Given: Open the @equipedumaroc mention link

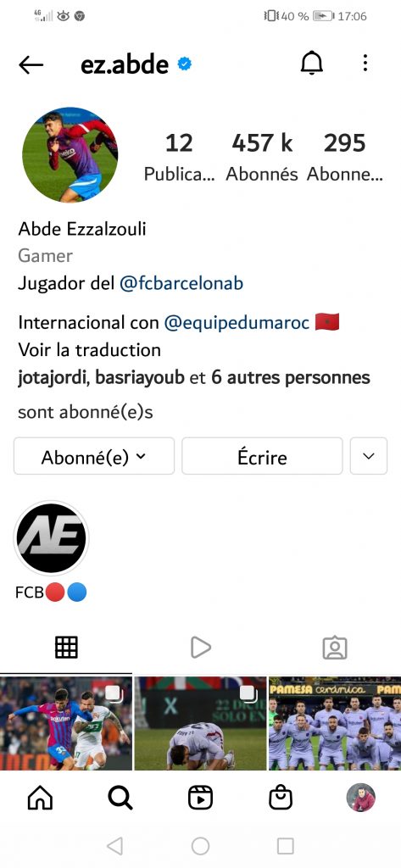Looking at the screenshot, I should [x=237, y=323].
